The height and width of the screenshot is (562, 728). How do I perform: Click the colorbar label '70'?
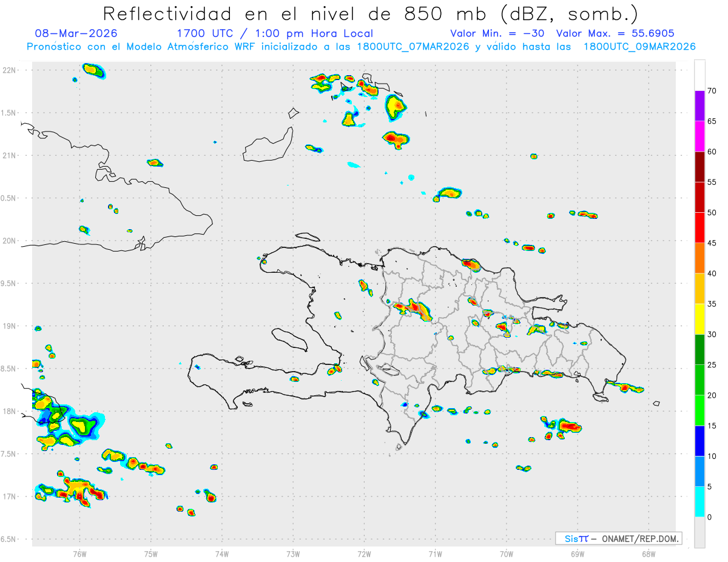tap(712, 91)
